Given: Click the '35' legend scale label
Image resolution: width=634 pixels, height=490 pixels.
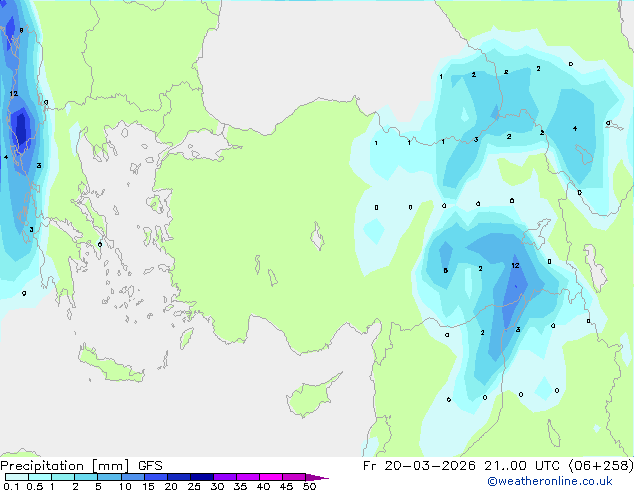Looking at the screenshot, I should click(240, 486).
